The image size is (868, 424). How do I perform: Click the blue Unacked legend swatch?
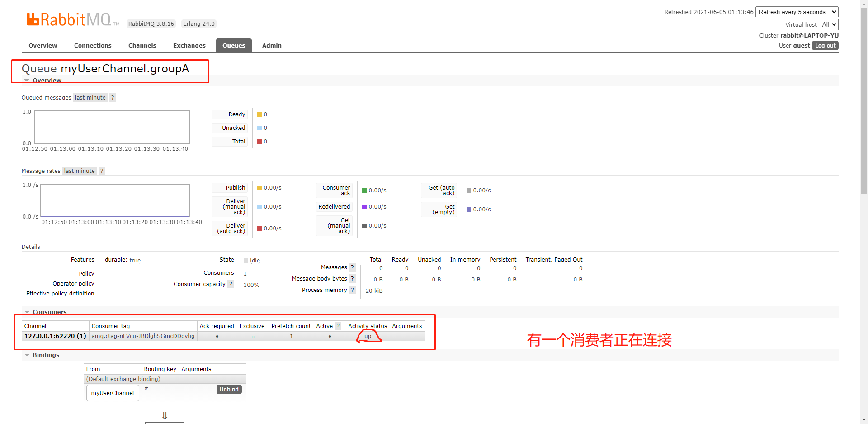coord(259,128)
